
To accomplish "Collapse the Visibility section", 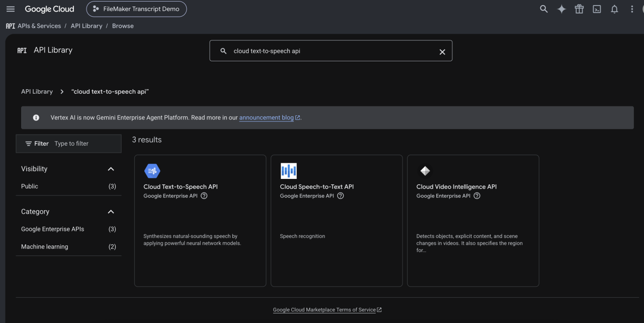I will coord(111,169).
